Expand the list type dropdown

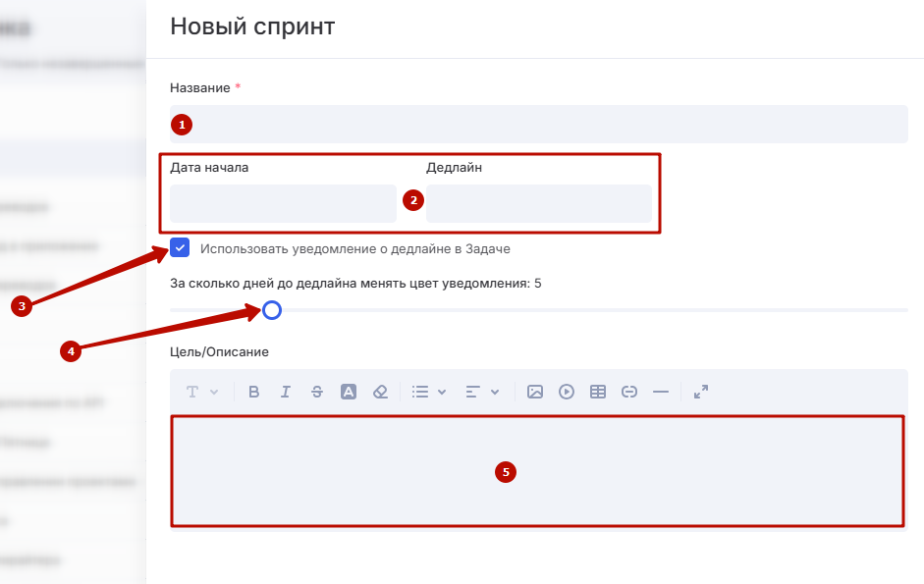pyautogui.click(x=428, y=392)
